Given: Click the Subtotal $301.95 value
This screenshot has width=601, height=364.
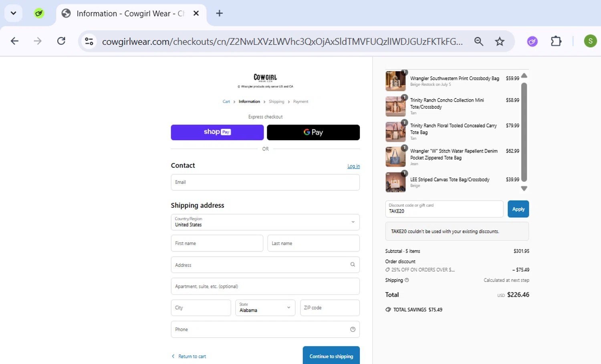Looking at the screenshot, I should (x=521, y=251).
